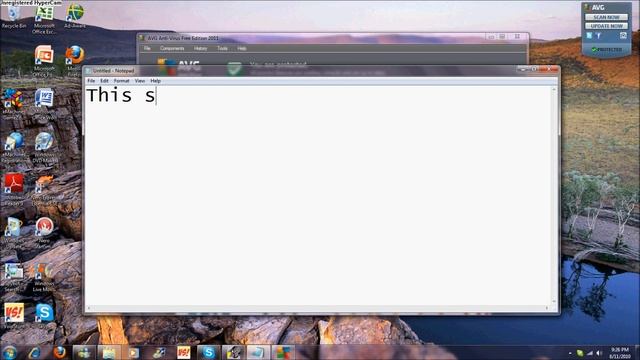The width and height of the screenshot is (640, 360).
Task: Click in Notepad text area
Action: click(x=318, y=195)
